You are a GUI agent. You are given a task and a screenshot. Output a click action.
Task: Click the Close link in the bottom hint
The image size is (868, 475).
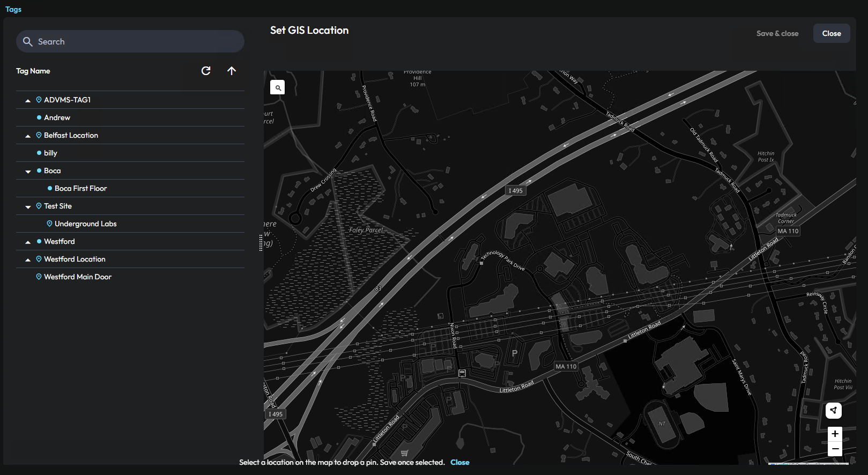(x=460, y=462)
